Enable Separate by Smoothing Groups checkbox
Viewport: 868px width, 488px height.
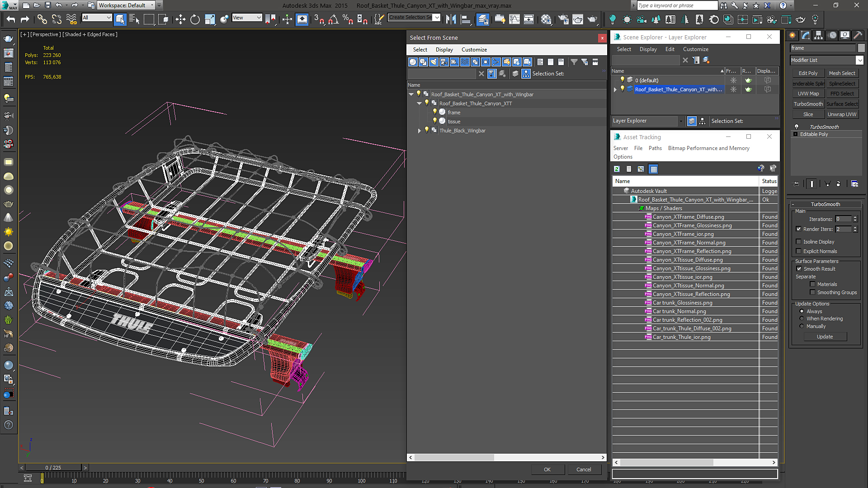click(812, 292)
